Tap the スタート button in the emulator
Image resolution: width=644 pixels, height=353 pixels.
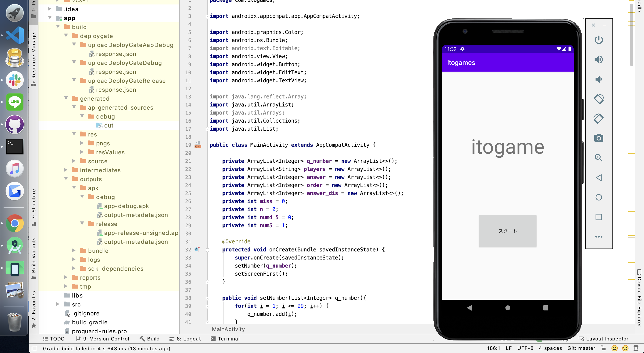[508, 231]
